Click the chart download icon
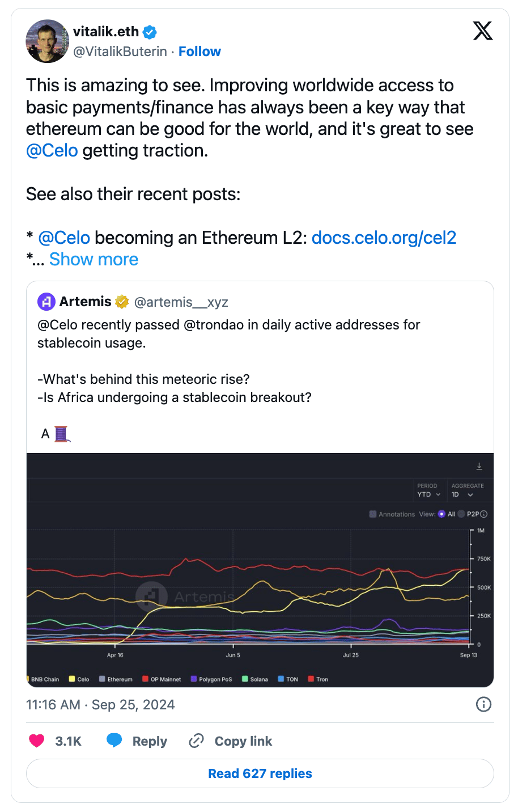 click(479, 466)
